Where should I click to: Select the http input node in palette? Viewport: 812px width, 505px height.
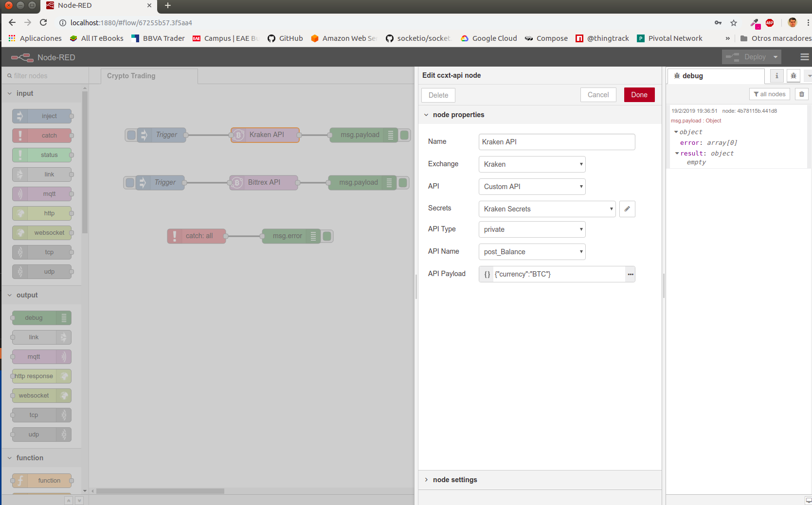point(42,213)
